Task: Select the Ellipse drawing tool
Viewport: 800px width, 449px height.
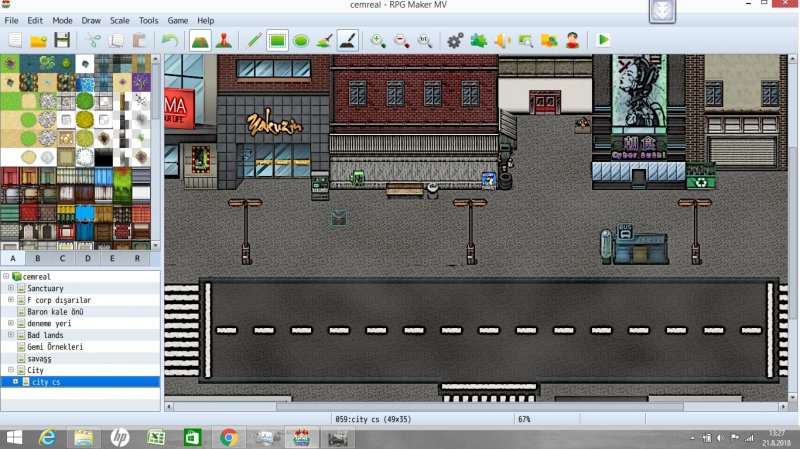Action: point(301,40)
